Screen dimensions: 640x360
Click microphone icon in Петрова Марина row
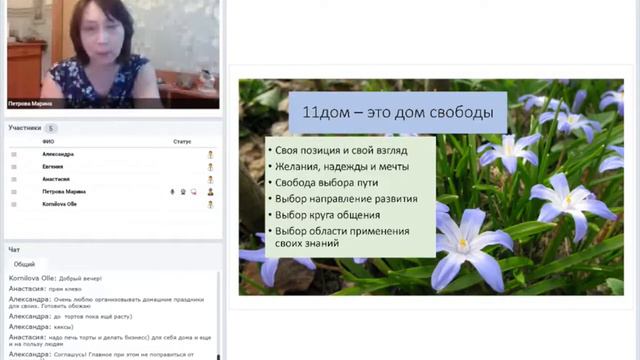172,192
